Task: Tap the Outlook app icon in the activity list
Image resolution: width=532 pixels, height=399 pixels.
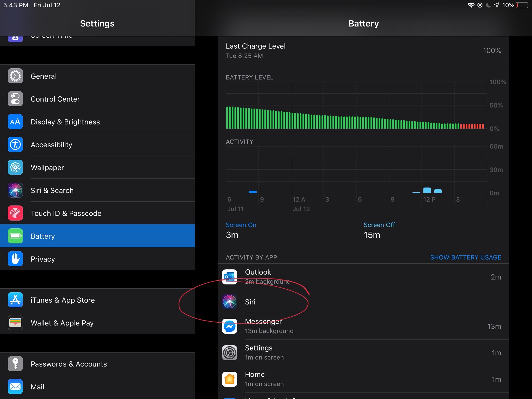Action: 230,277
